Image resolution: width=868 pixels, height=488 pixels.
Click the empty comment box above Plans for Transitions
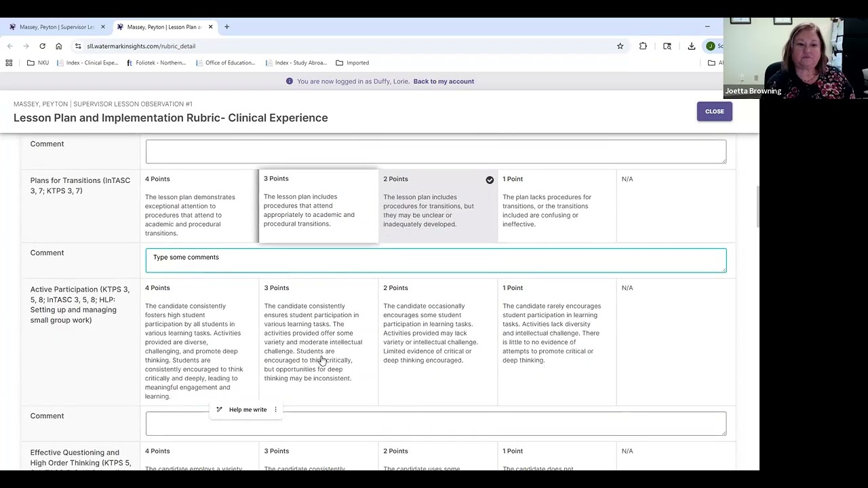point(436,151)
